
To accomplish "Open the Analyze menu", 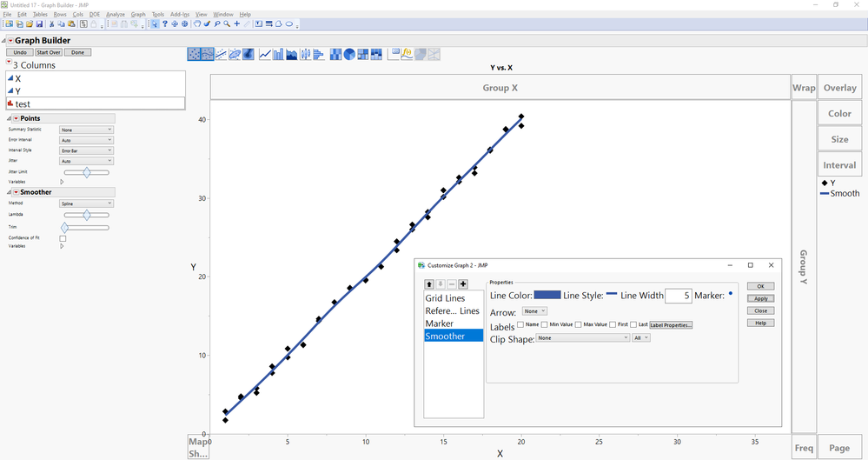I will tap(116, 15).
